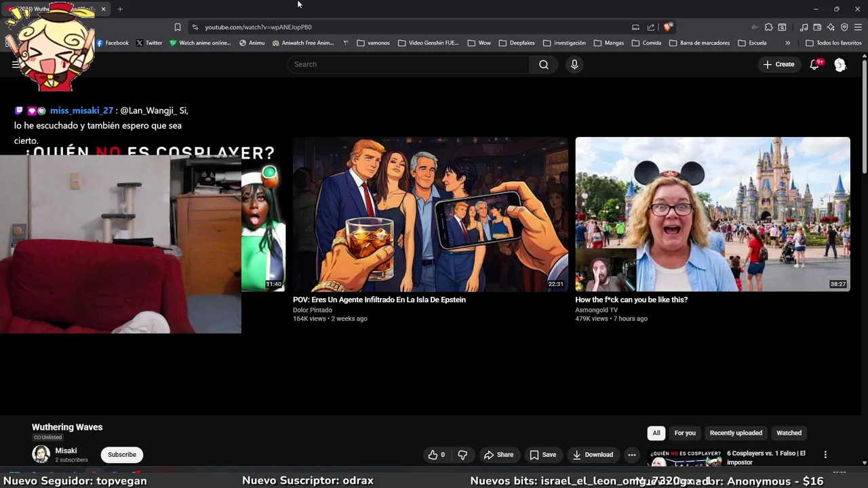
Task: Select the Recently uploaded filter chip
Action: 736,433
